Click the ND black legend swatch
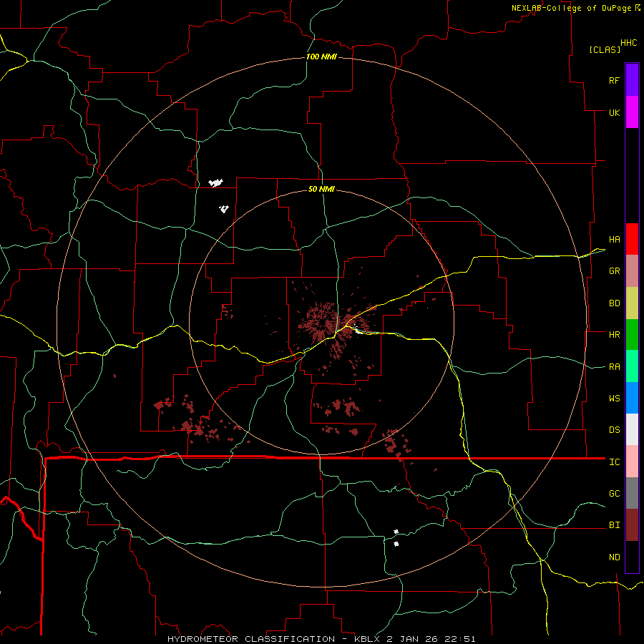This screenshot has width=644, height=644. coord(632,557)
